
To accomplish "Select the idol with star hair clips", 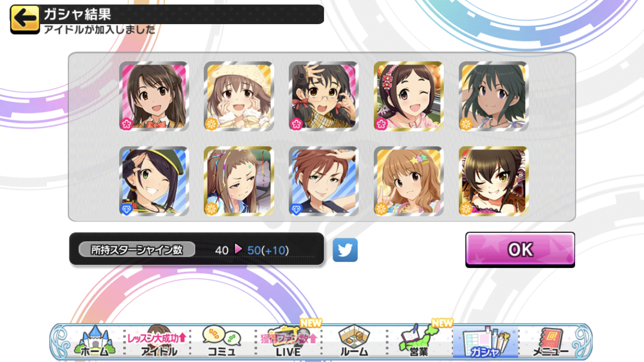I will [409, 181].
